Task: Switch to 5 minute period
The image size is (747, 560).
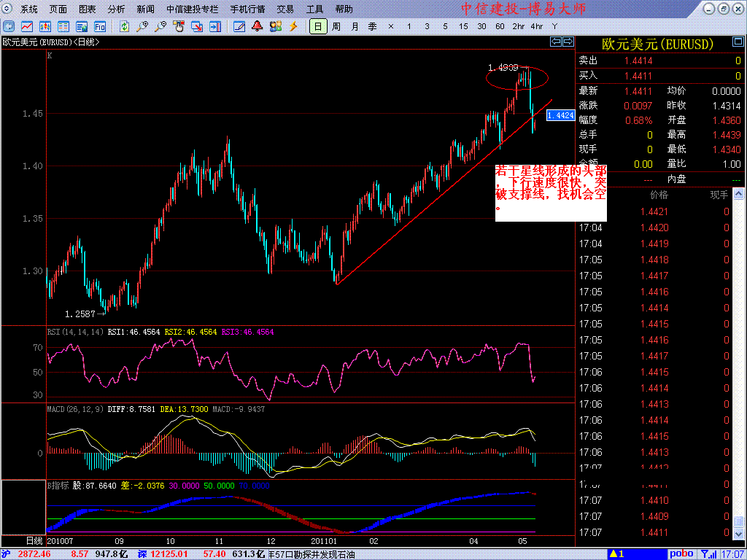Action: [x=445, y=27]
